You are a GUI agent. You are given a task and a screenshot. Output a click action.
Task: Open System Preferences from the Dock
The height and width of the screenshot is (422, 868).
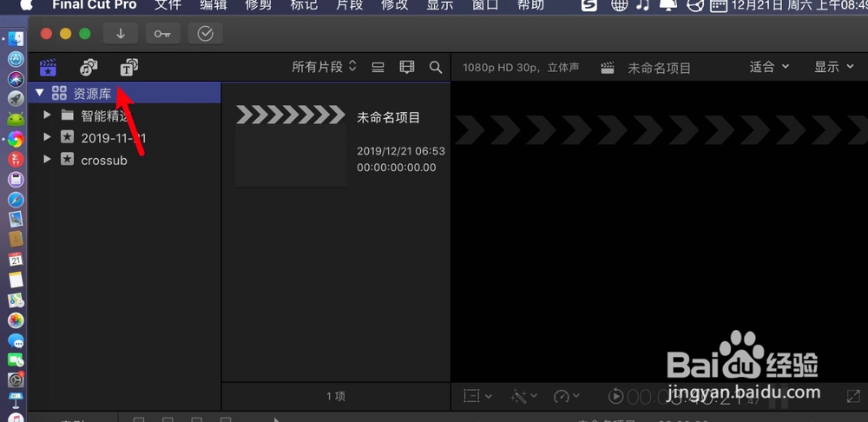16,379
